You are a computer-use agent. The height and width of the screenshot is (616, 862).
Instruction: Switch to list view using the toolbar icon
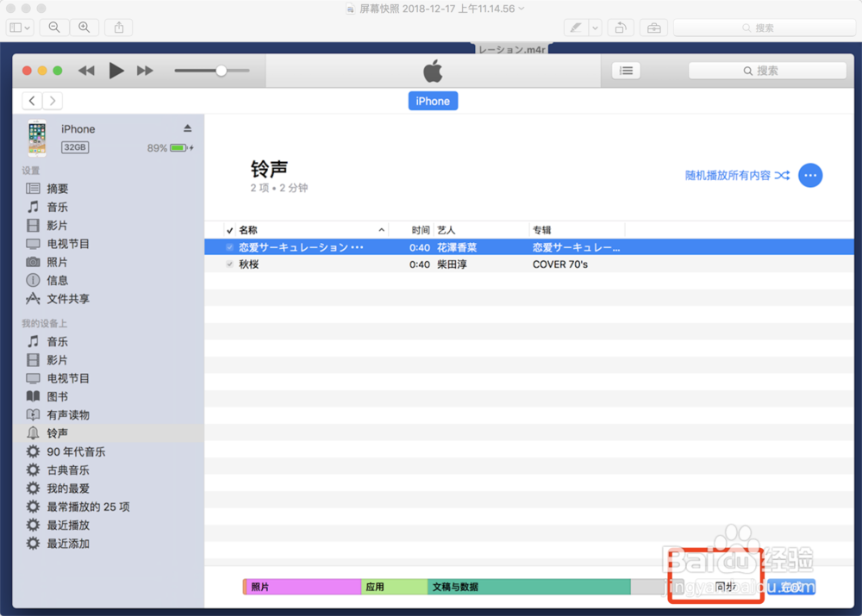(626, 70)
